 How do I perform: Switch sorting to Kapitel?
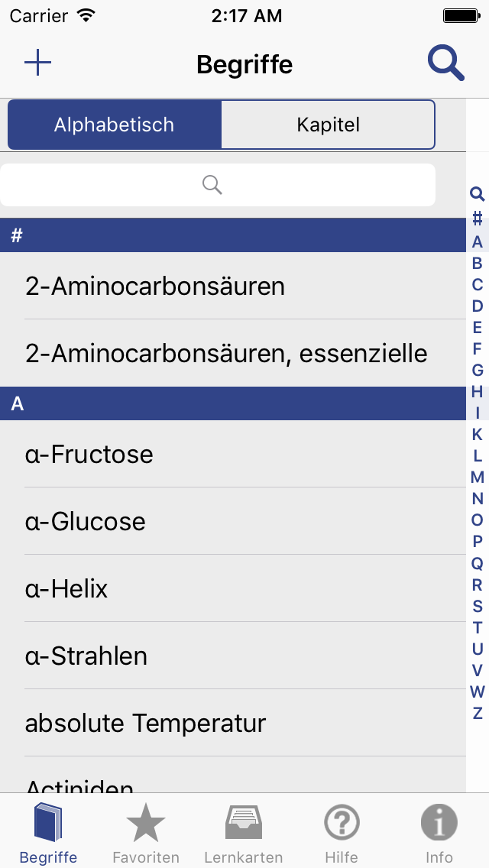pyautogui.click(x=328, y=124)
